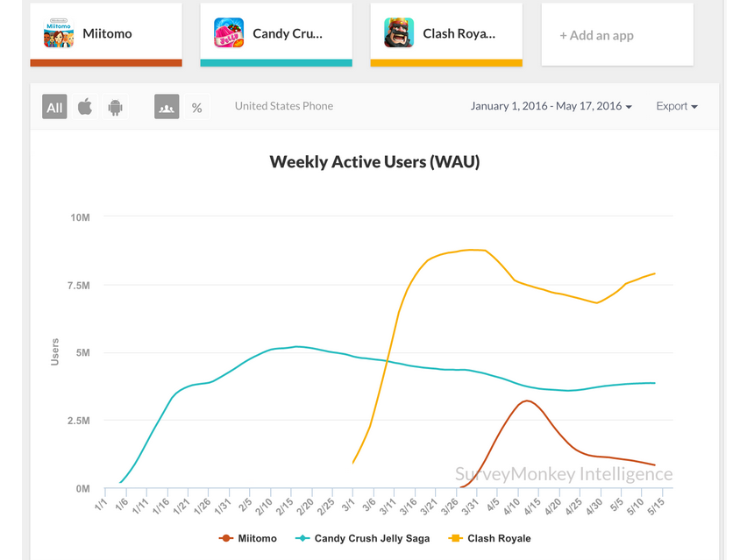Open the date range selector dropdown
The image size is (747, 560).
[551, 105]
